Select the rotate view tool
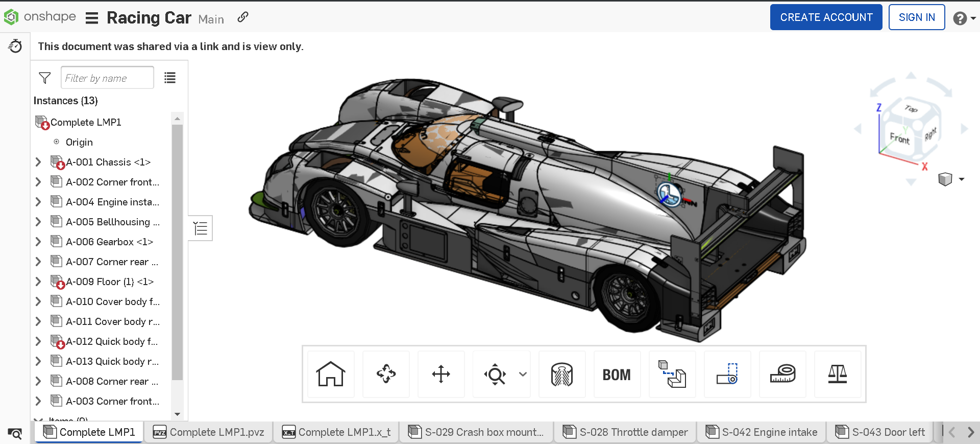This screenshot has height=444, width=980. pos(386,374)
